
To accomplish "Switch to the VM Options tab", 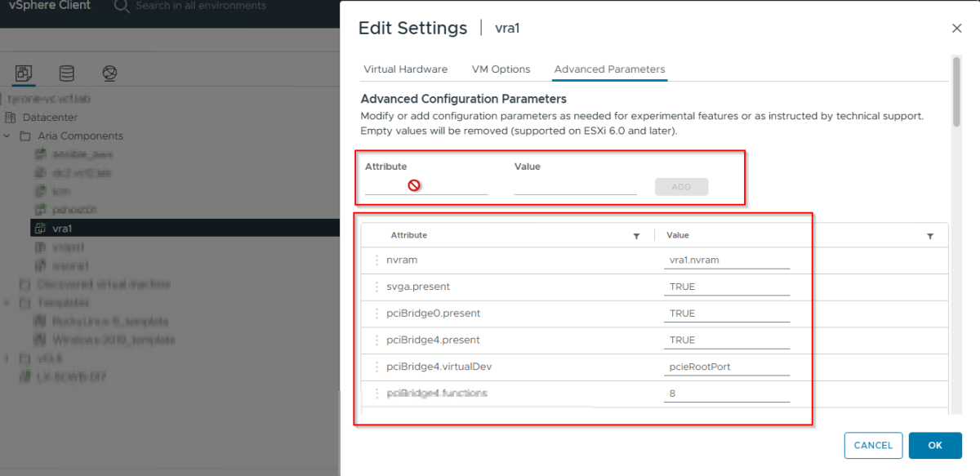I will click(x=501, y=69).
